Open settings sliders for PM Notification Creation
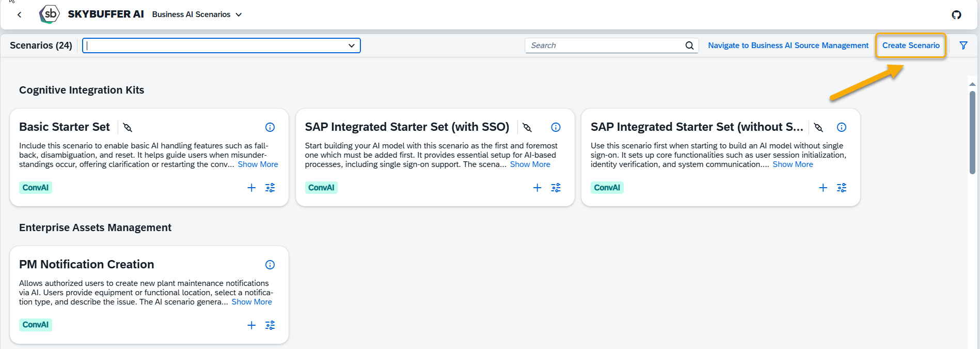The width and height of the screenshot is (980, 349). pyautogui.click(x=270, y=325)
